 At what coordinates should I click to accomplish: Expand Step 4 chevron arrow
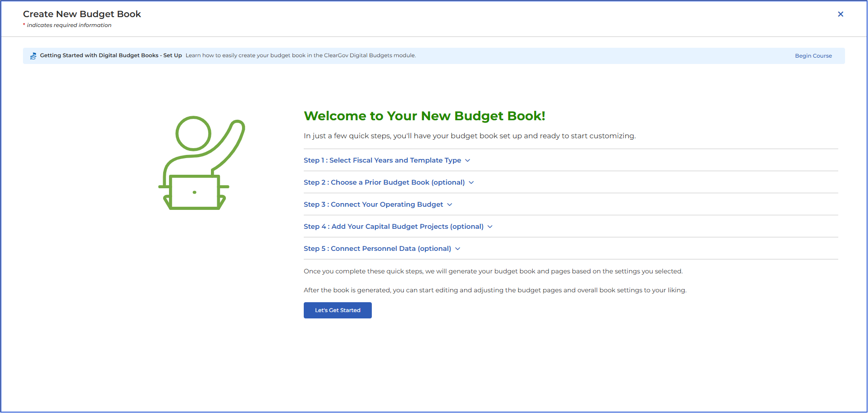(x=490, y=227)
